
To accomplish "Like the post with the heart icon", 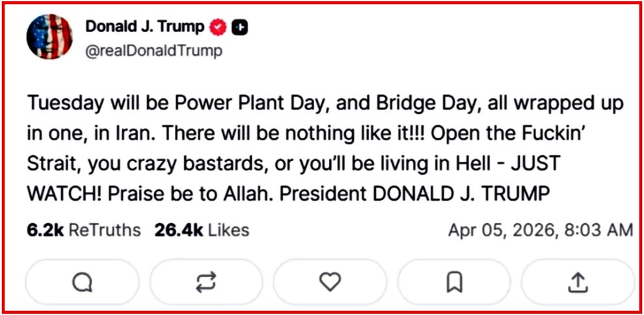I will tap(330, 282).
